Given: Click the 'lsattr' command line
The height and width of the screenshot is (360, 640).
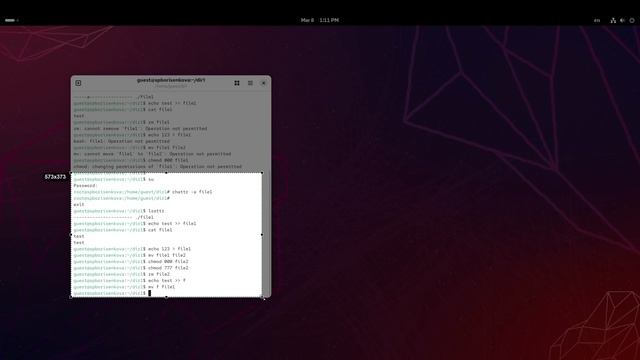Looking at the screenshot, I should tap(119, 211).
